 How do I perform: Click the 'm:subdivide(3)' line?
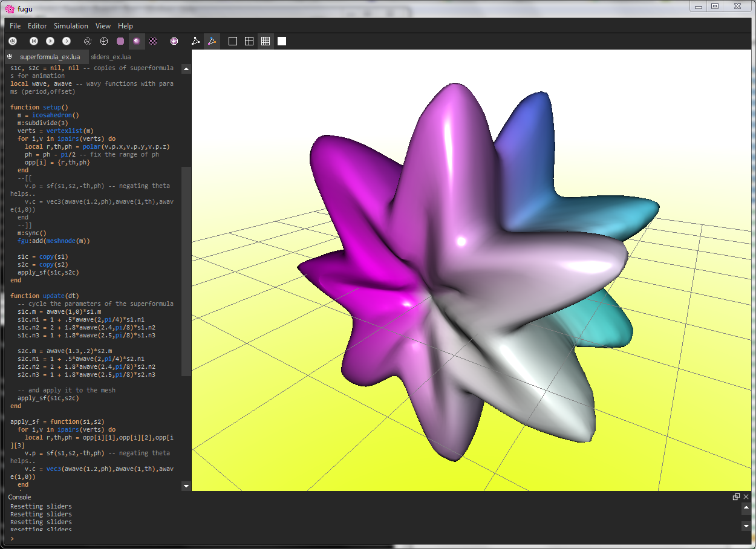[43, 123]
